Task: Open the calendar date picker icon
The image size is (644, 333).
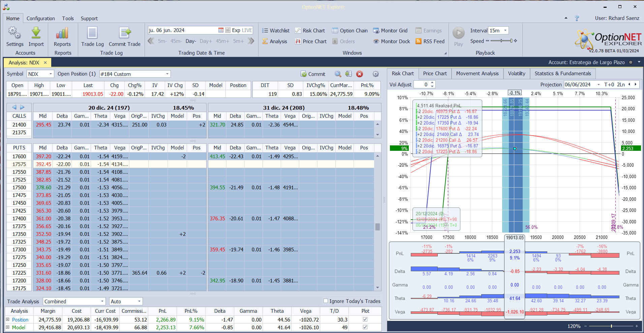Action: (221, 30)
